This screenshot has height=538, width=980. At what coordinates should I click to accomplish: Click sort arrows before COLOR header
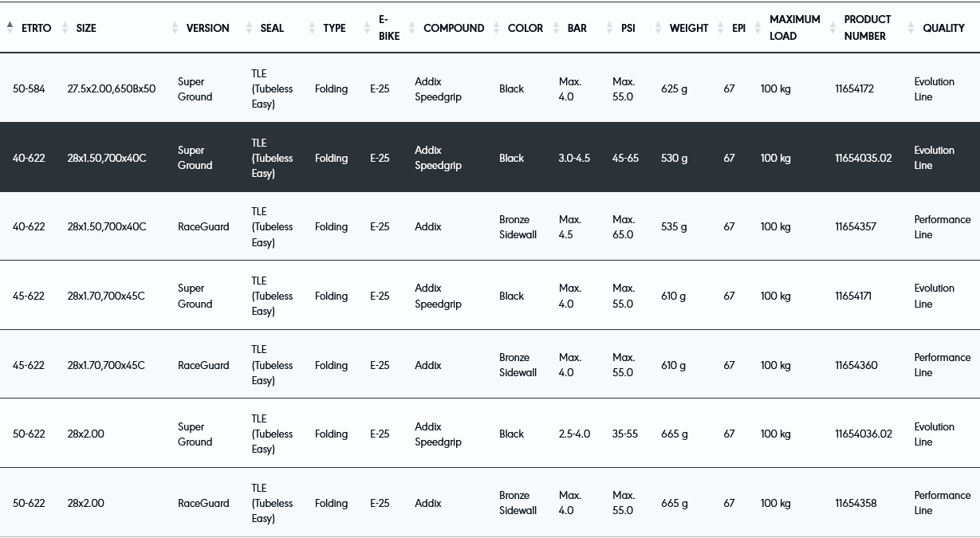point(497,28)
